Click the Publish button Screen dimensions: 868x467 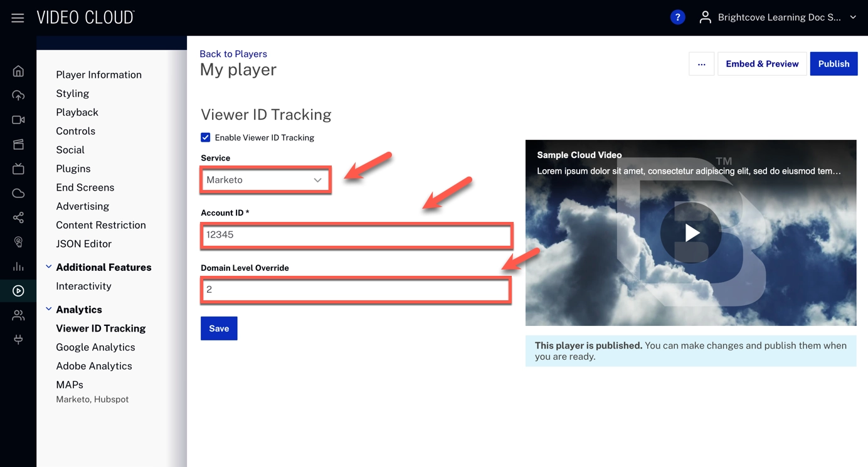834,64
